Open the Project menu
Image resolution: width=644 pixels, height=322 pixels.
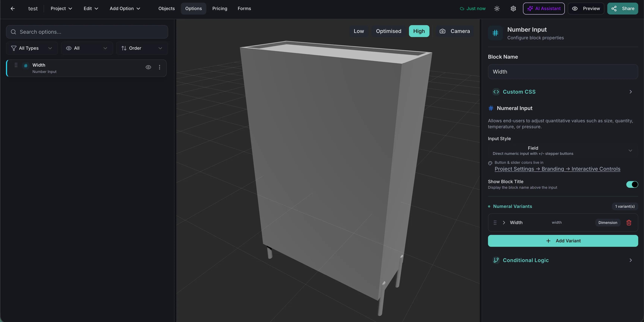point(61,9)
